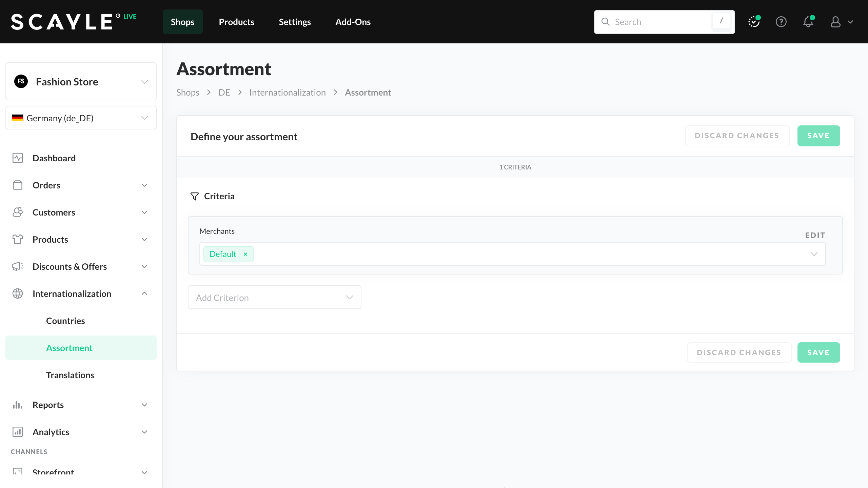The width and height of the screenshot is (868, 488).
Task: Open the Translations sidebar item
Action: 70,375
